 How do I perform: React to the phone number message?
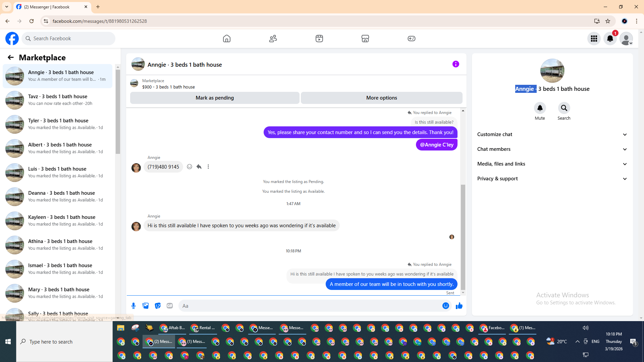(190, 167)
